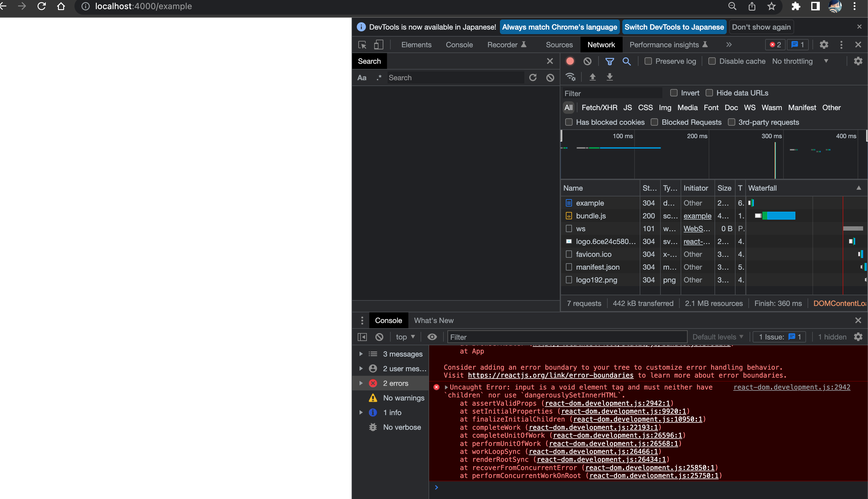Click Don't show again button
Image resolution: width=868 pixels, height=499 pixels.
(x=761, y=27)
